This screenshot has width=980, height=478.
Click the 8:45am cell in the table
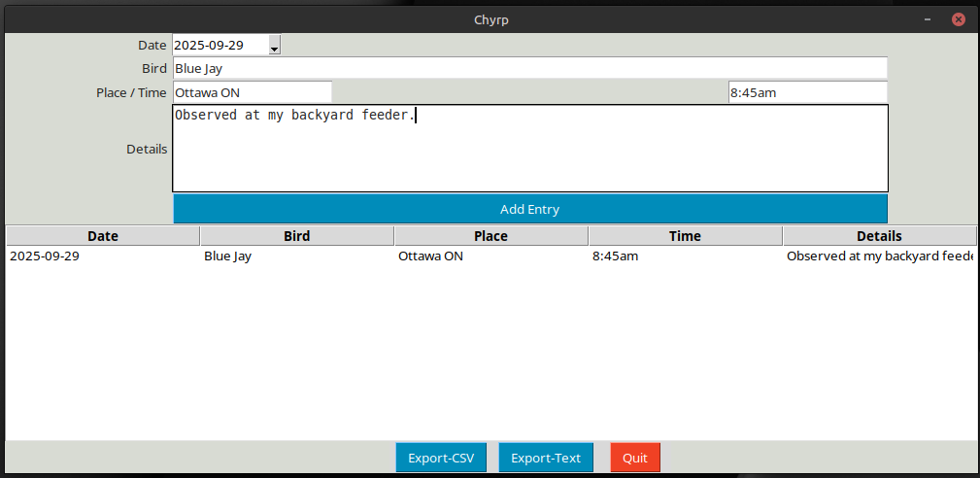tap(616, 256)
